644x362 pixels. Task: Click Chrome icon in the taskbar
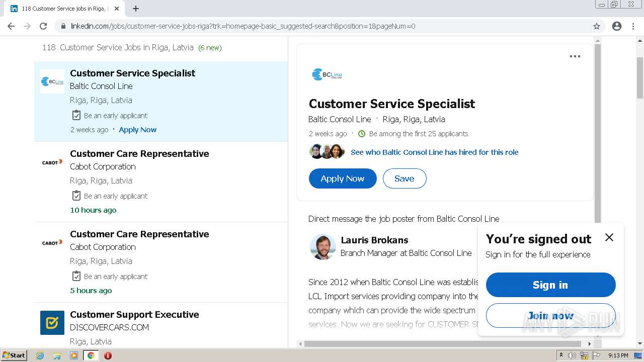(91, 355)
